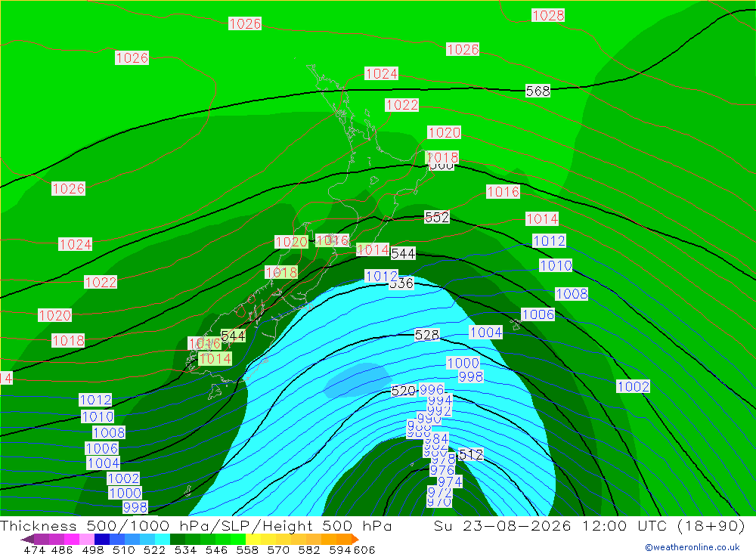Viewport: 756px width, 554px height.
Task: Click the 972 isobar label
Action: coord(440,492)
